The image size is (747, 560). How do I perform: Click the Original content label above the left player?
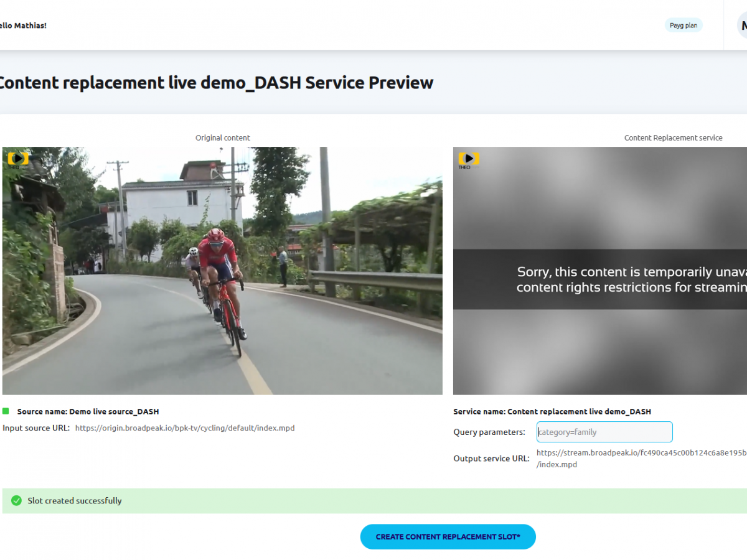tap(222, 138)
